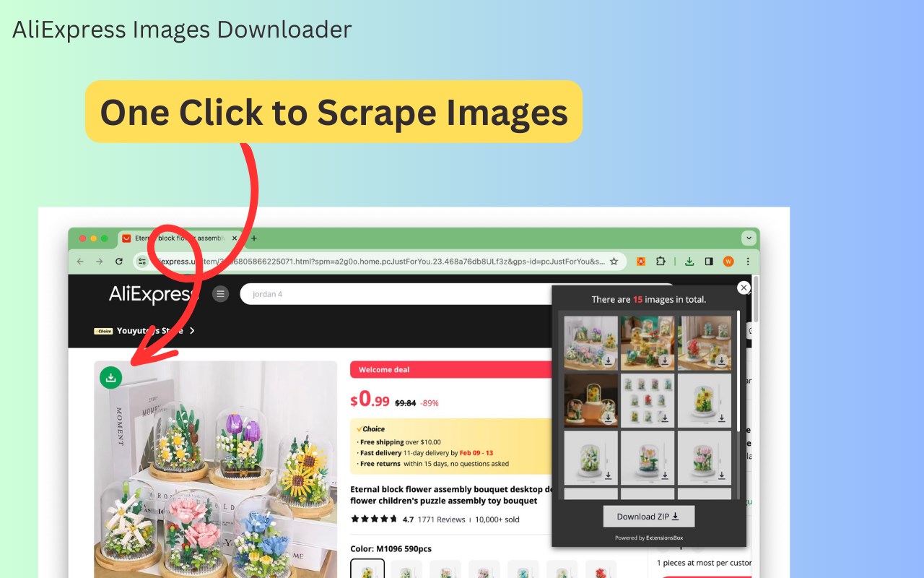Click the Fast delivery Feb 09 - 13 line

pyautogui.click(x=425, y=453)
